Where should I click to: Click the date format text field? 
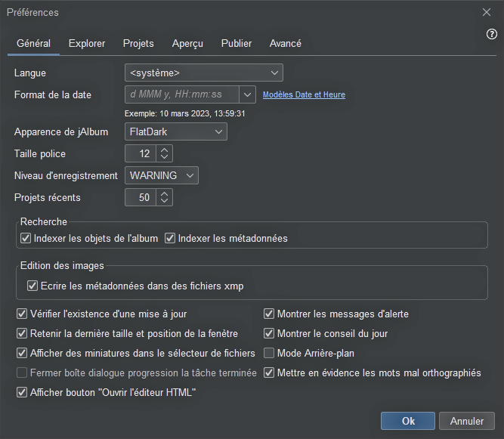[182, 94]
